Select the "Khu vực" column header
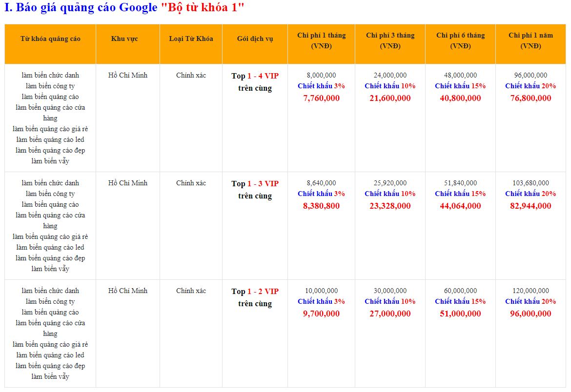The image size is (571, 392). 124,39
